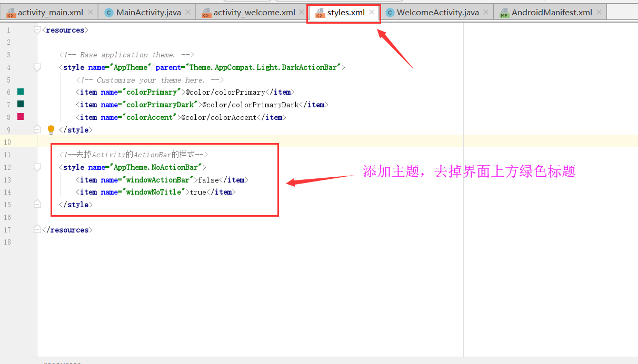638x364 pixels.
Task: Close the styles.xml tab
Action: 372,12
